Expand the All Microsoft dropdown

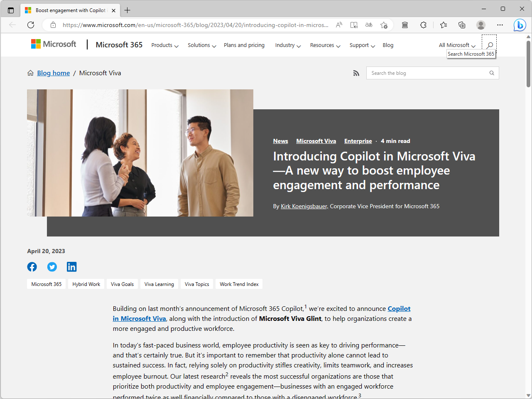[456, 45]
